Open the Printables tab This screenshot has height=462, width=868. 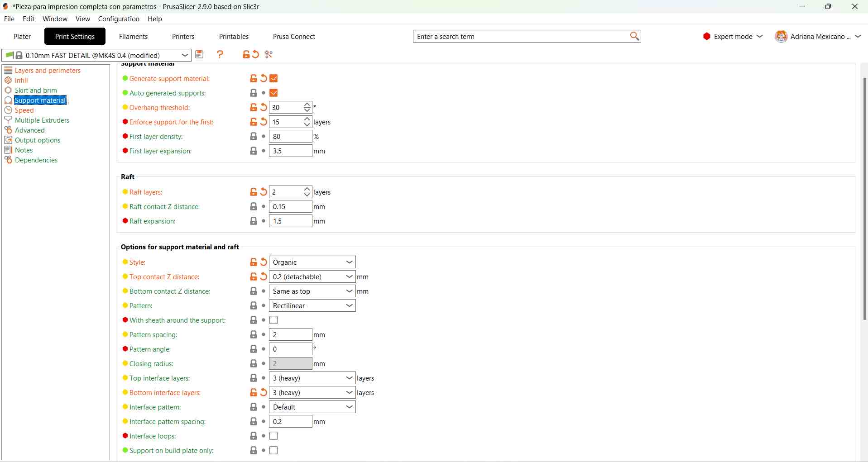pyautogui.click(x=234, y=37)
